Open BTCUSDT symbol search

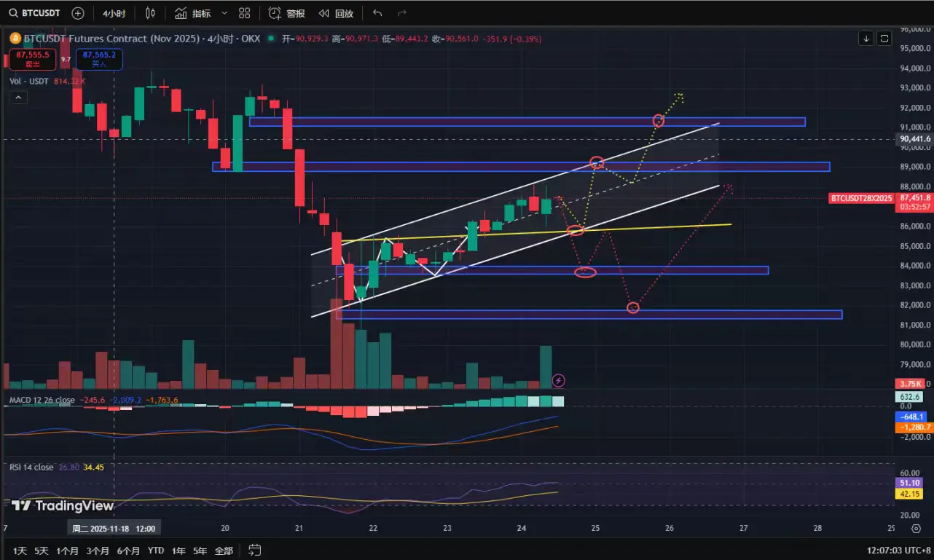(35, 13)
